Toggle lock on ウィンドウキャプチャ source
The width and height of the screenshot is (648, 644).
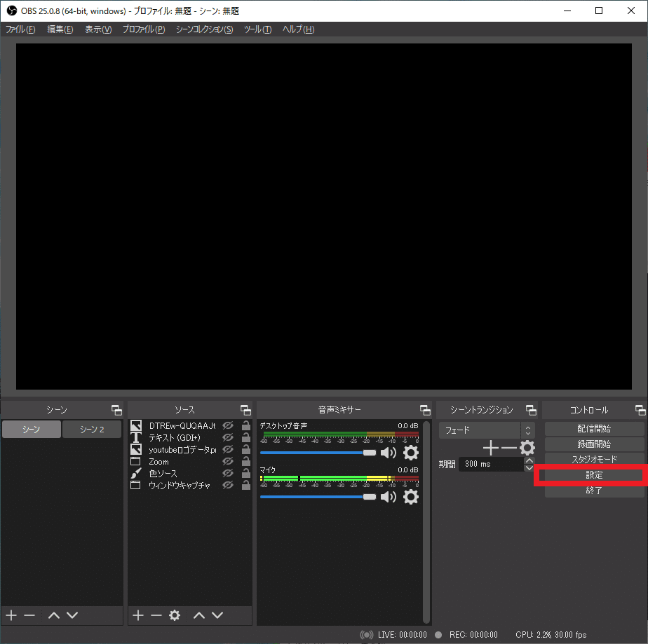246,485
